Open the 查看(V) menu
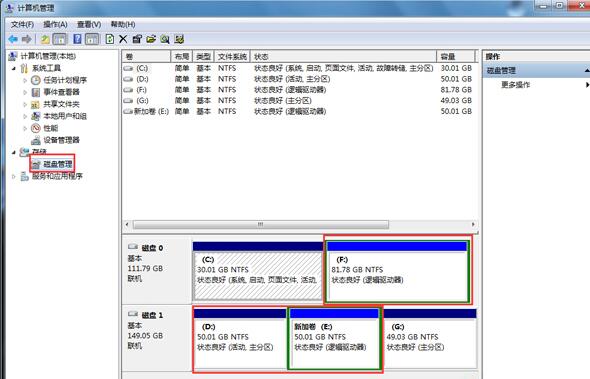The image size is (590, 379). point(89,24)
